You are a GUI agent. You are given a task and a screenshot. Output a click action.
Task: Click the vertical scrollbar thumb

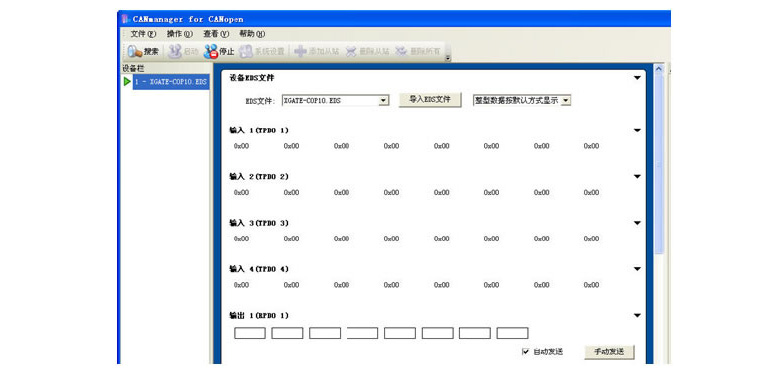pyautogui.click(x=659, y=165)
